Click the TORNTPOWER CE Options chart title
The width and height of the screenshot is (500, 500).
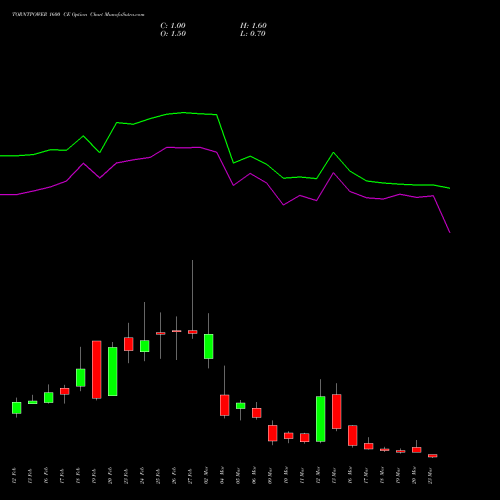[x=78, y=15]
